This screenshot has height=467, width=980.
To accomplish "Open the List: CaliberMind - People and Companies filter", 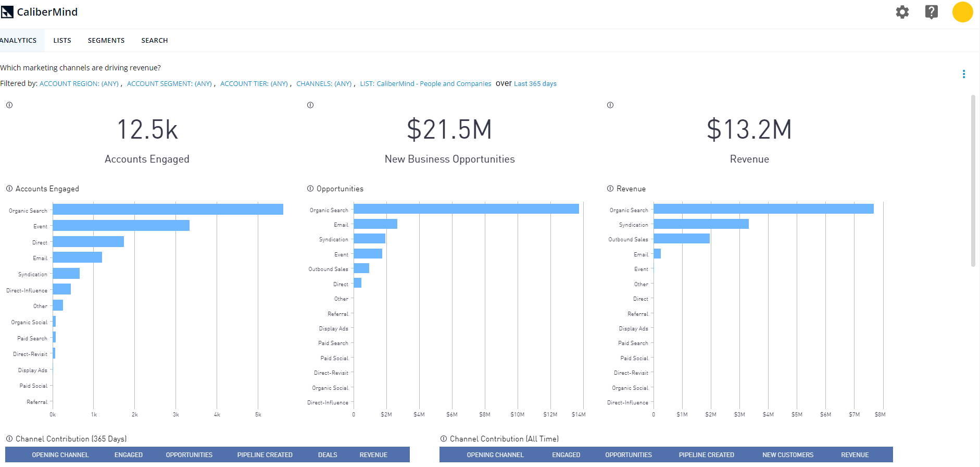I will click(425, 83).
